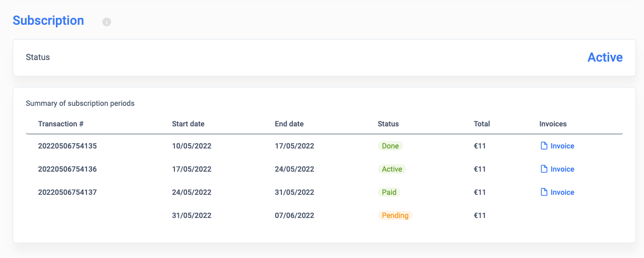Click the Paid status badge

click(x=389, y=192)
